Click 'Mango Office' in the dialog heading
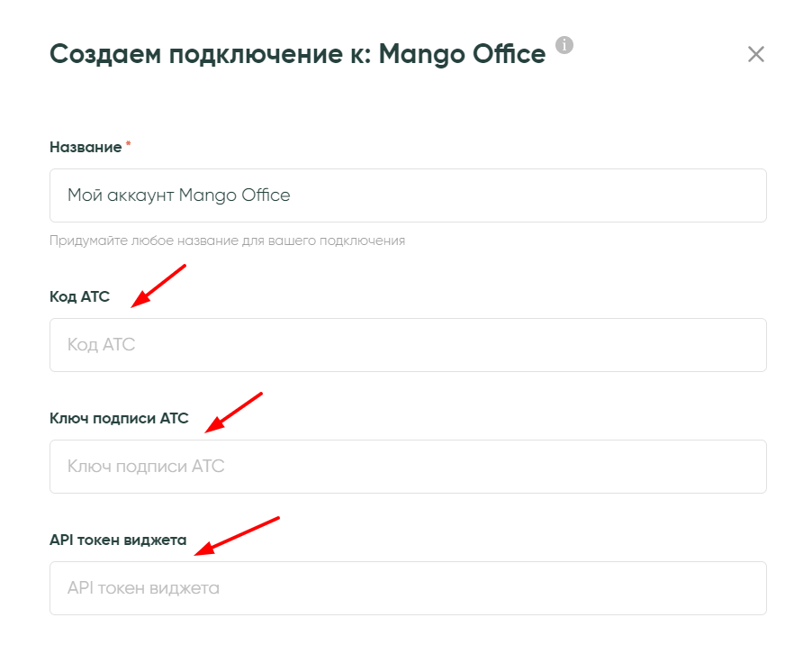This screenshot has height=654, width=812. coord(462,54)
